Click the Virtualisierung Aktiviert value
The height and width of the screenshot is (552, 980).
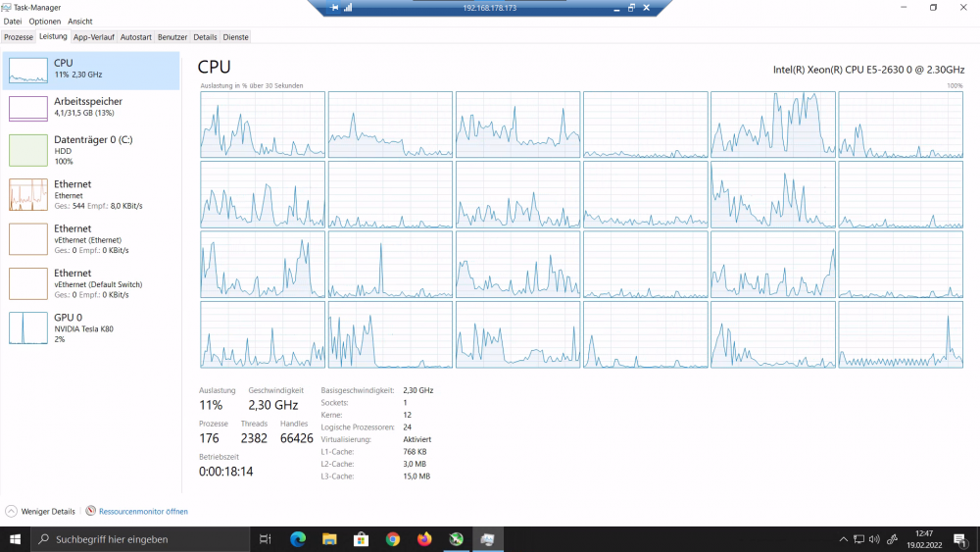tap(416, 439)
